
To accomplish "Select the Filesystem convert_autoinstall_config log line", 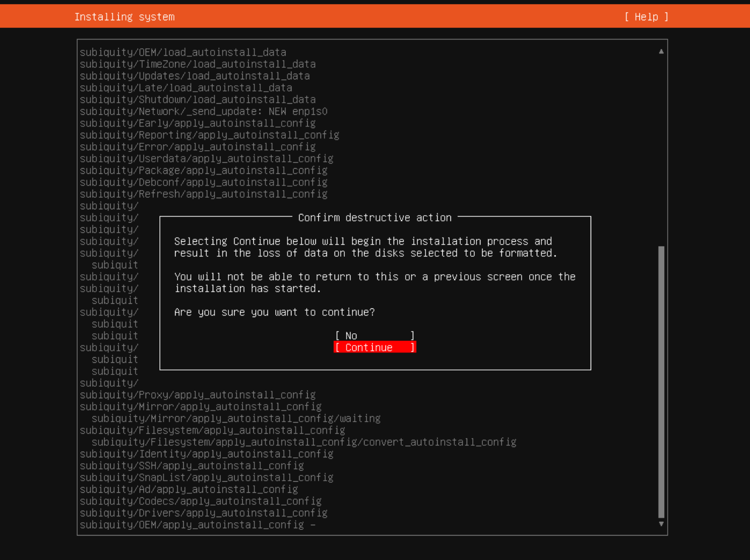I will click(x=304, y=442).
